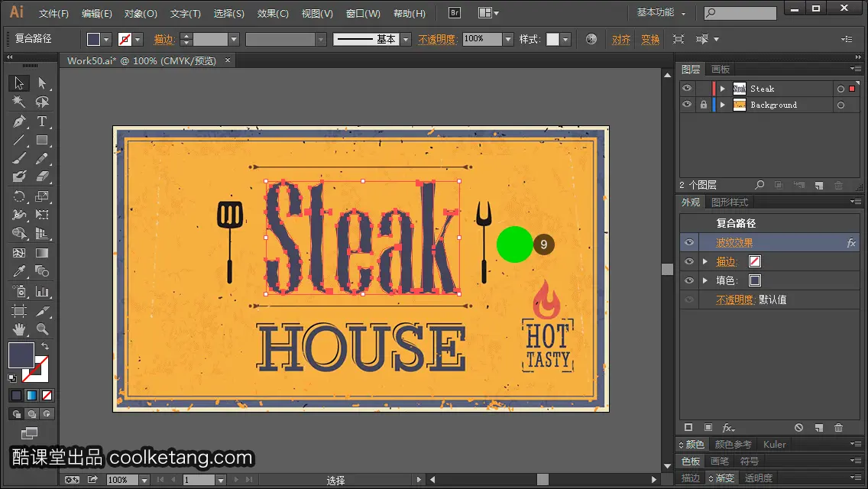Select the Rectangle tool
868x489 pixels.
tap(42, 140)
